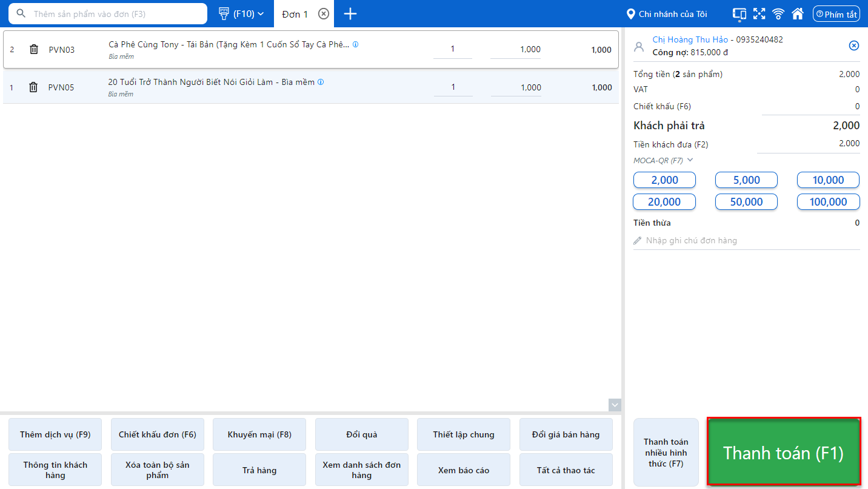868x489 pixels.
Task: Switch to the Đơn 1 tab
Action: (x=295, y=14)
